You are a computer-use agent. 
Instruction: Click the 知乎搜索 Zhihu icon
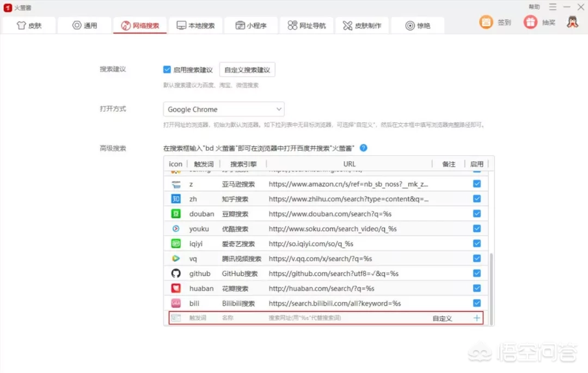tap(176, 199)
